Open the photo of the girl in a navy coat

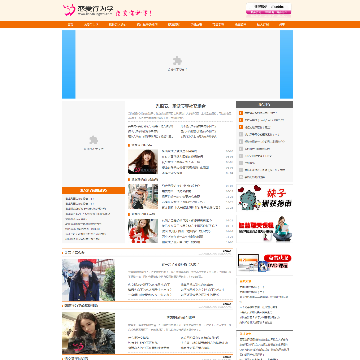coord(89,280)
